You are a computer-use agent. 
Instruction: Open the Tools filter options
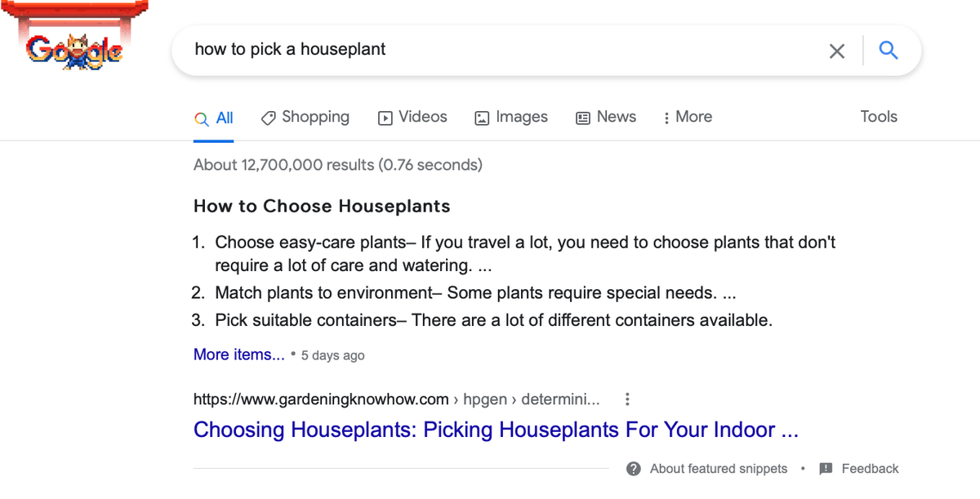click(x=879, y=117)
